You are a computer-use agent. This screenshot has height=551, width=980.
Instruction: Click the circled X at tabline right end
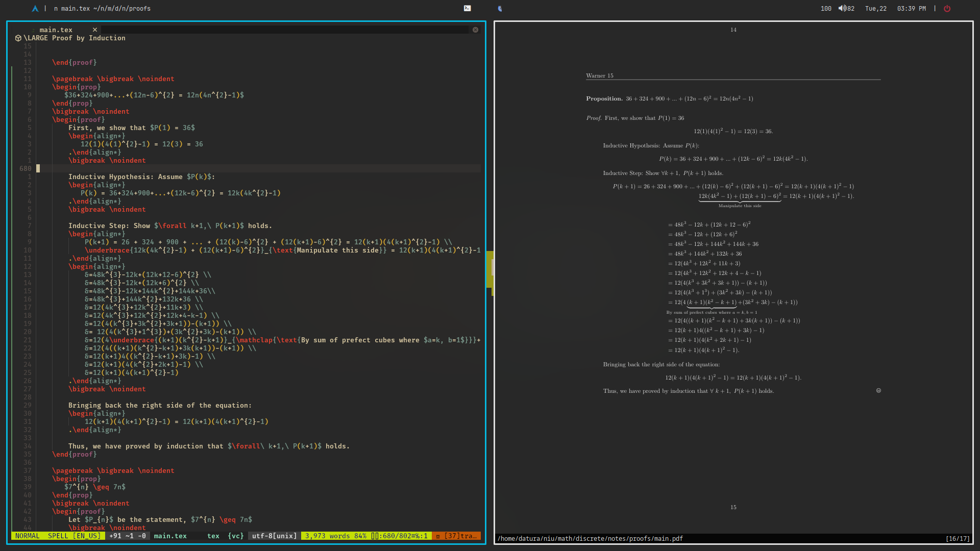pos(475,30)
